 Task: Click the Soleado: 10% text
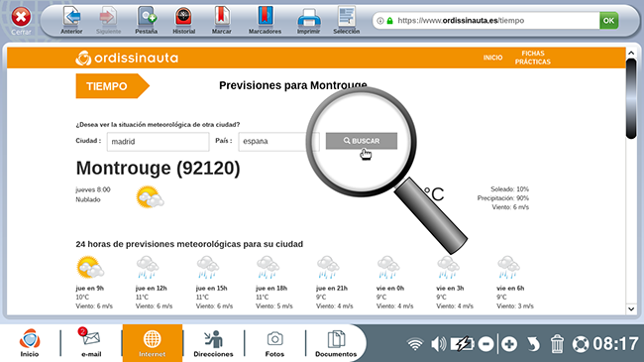pyautogui.click(x=509, y=189)
